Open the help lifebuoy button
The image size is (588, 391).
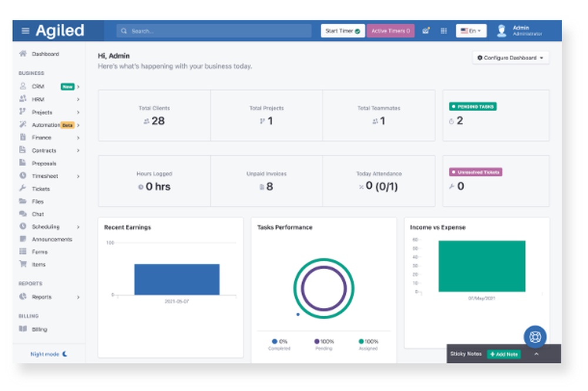(534, 337)
